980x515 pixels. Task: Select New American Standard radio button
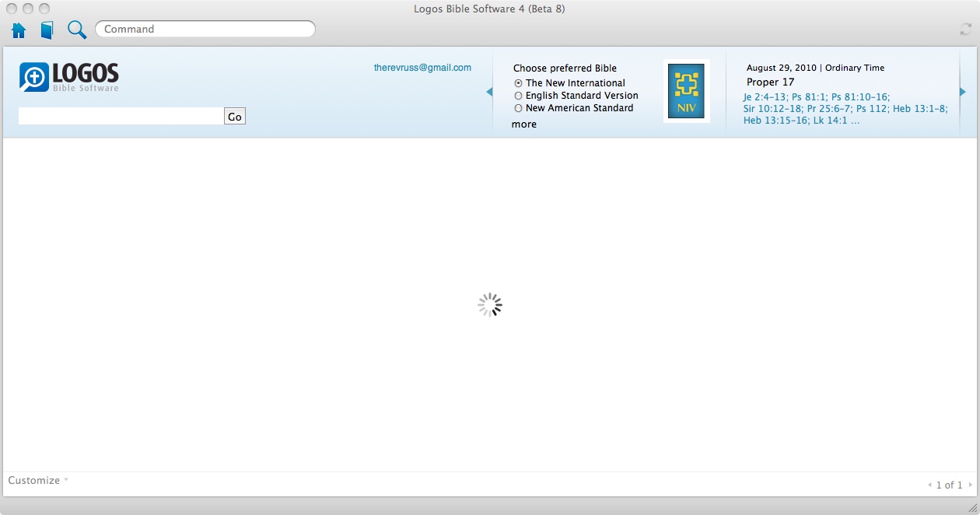pos(518,108)
